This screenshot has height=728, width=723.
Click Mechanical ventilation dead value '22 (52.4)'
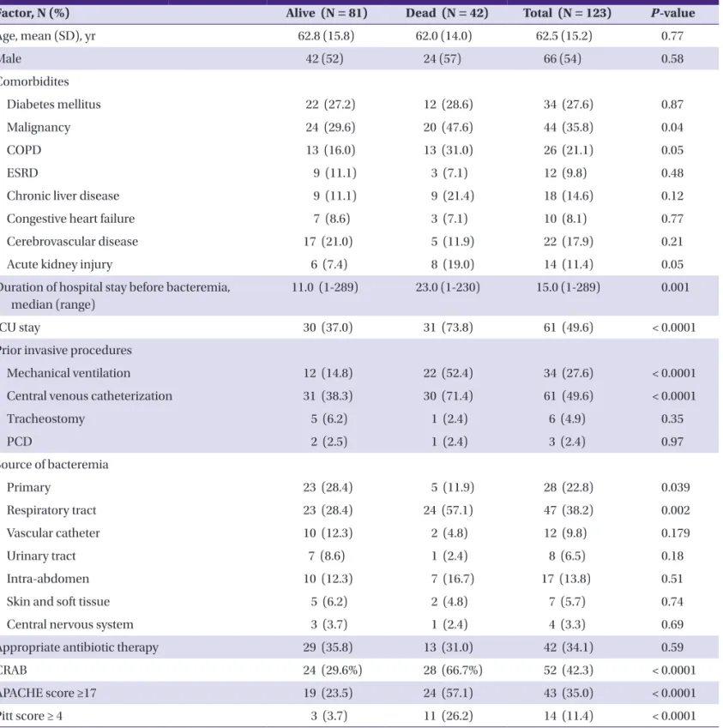(448, 373)
